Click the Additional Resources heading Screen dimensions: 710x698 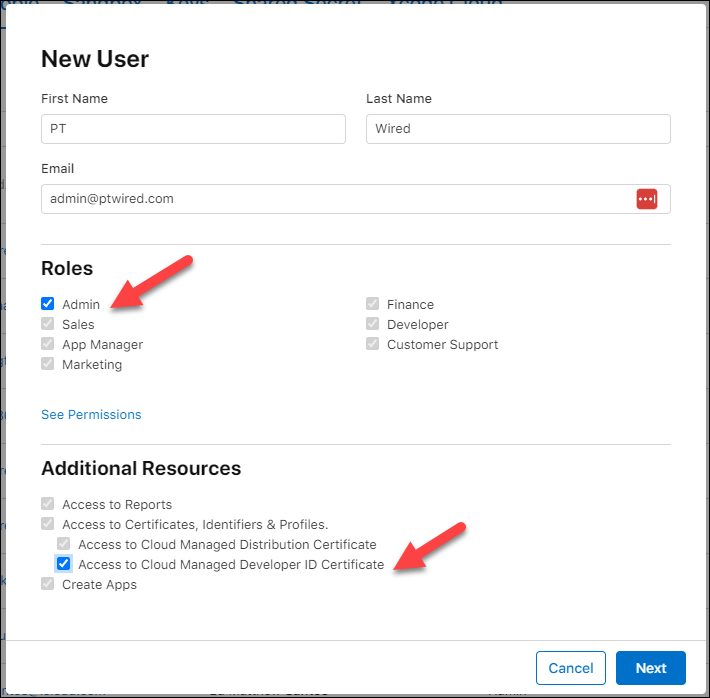point(141,468)
